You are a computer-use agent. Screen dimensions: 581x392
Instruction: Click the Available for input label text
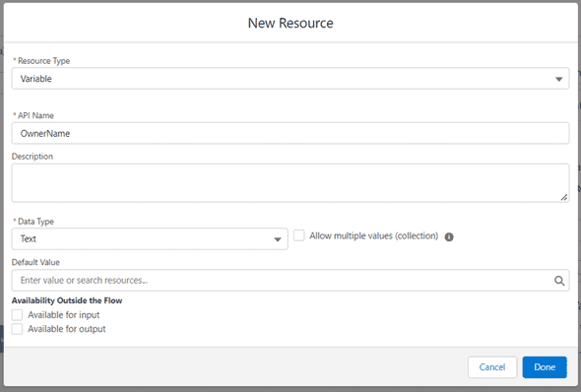coord(64,315)
